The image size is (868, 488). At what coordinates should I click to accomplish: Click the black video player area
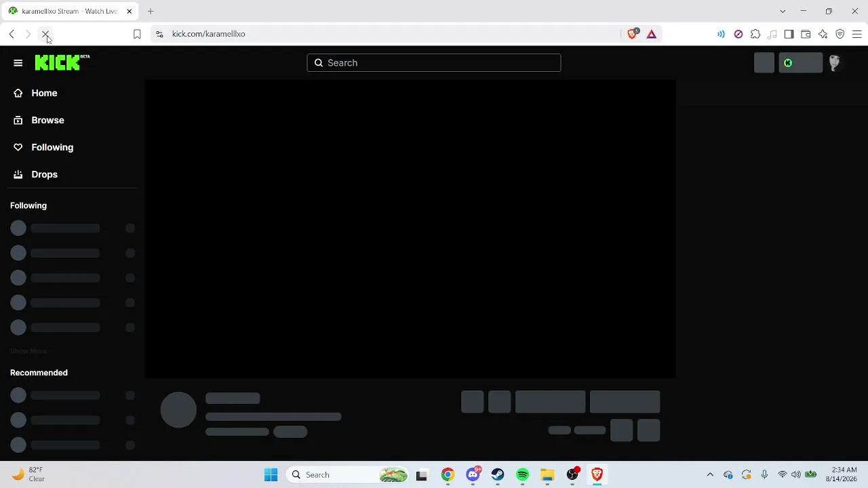(x=410, y=229)
